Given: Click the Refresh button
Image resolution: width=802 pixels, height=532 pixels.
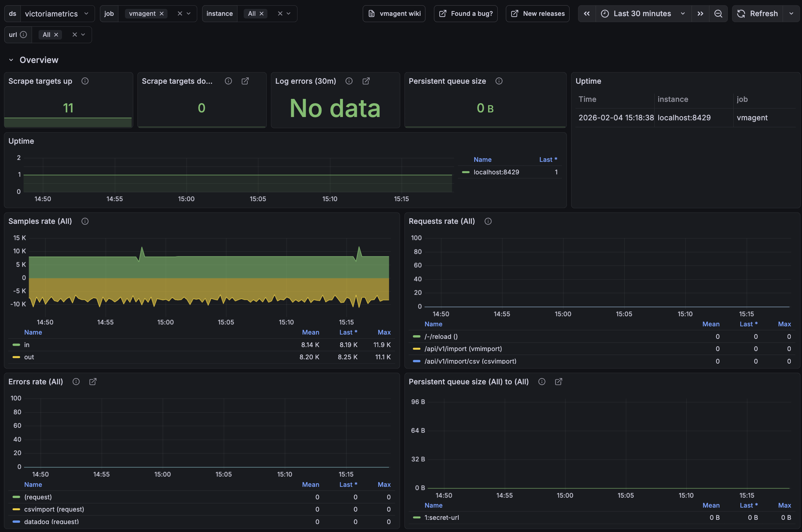Looking at the screenshot, I should tap(758, 14).
